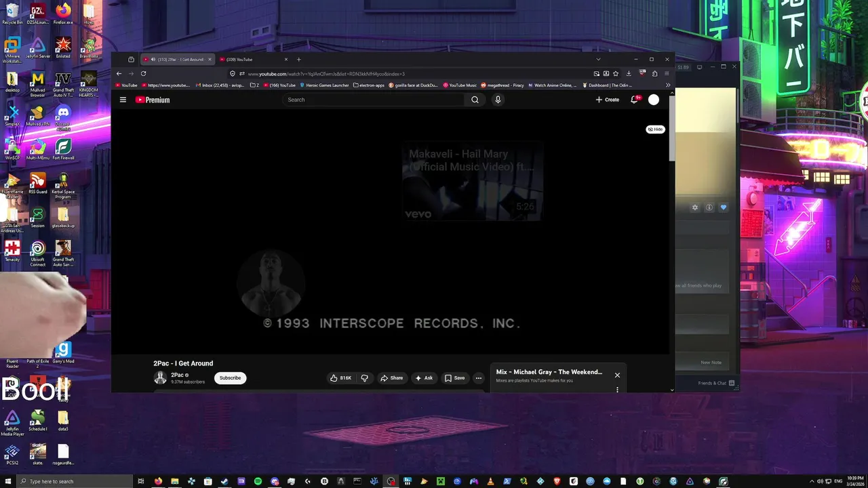The width and height of the screenshot is (868, 488).
Task: Mute the playing tab's audio icon
Action: coord(153,60)
